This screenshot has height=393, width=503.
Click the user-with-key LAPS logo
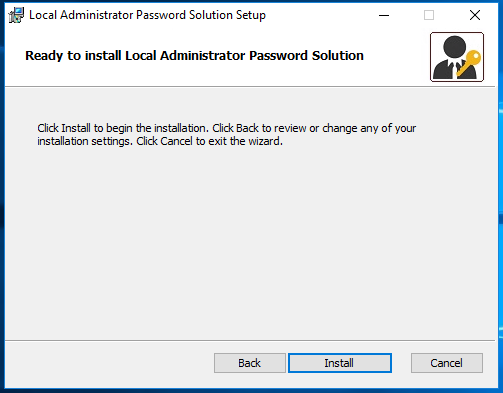pos(457,57)
